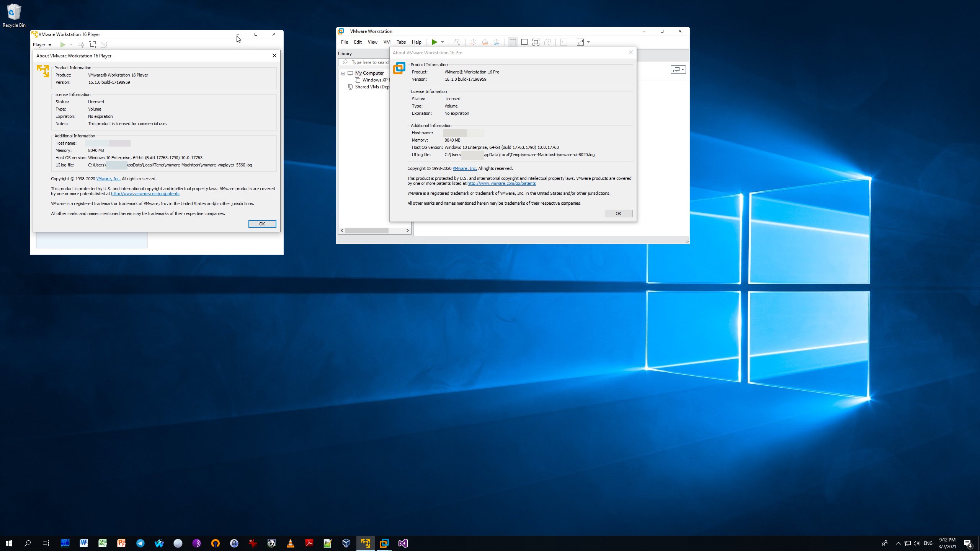Click the taskbar search magnifier icon

28,543
